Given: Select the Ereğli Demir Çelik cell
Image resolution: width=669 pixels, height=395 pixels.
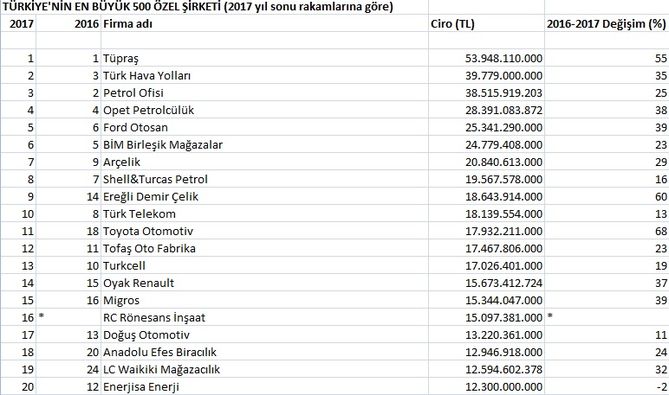Looking at the screenshot, I should [265, 196].
